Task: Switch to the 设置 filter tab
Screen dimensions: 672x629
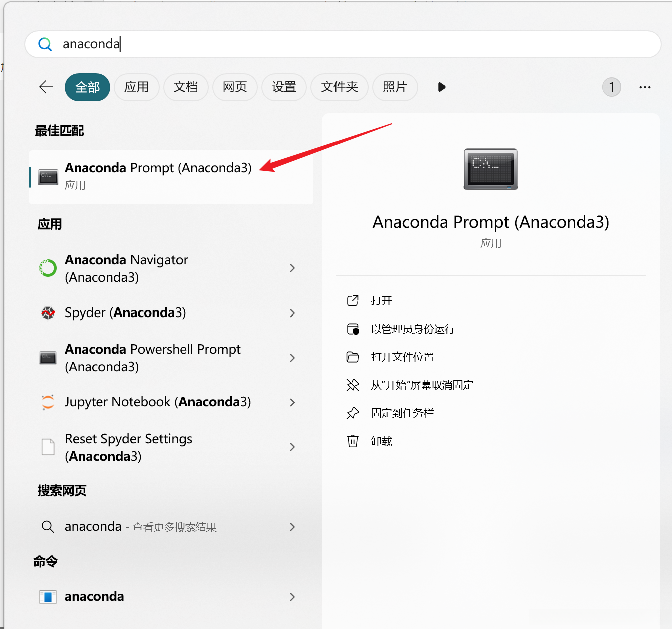Action: 284,87
